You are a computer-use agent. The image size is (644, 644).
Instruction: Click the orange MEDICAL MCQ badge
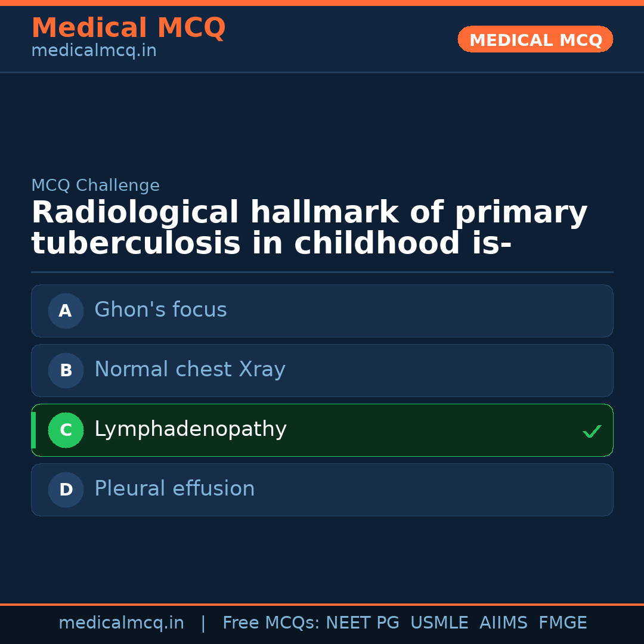click(x=535, y=40)
